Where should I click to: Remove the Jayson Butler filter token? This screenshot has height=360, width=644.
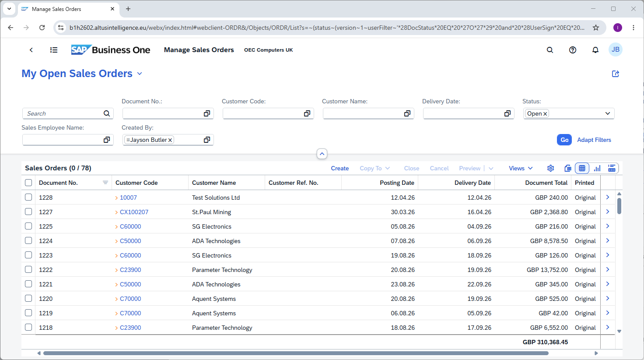pyautogui.click(x=170, y=140)
